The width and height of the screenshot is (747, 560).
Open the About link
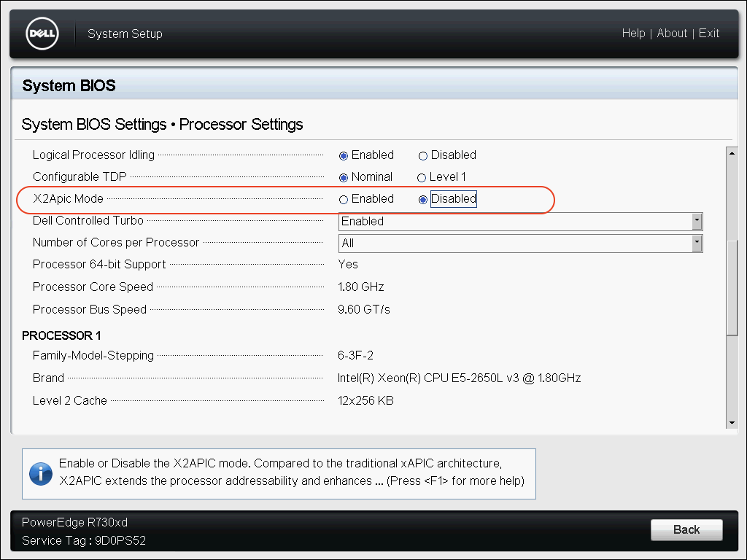[672, 34]
